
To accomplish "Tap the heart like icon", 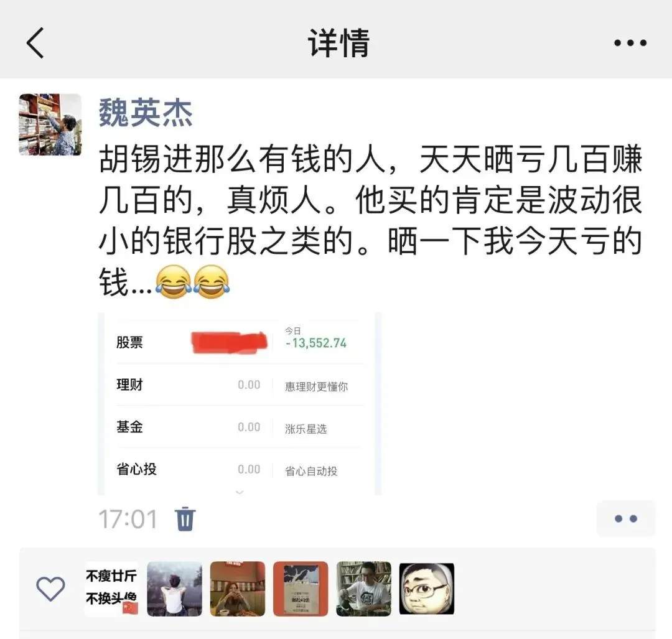I will (x=50, y=589).
